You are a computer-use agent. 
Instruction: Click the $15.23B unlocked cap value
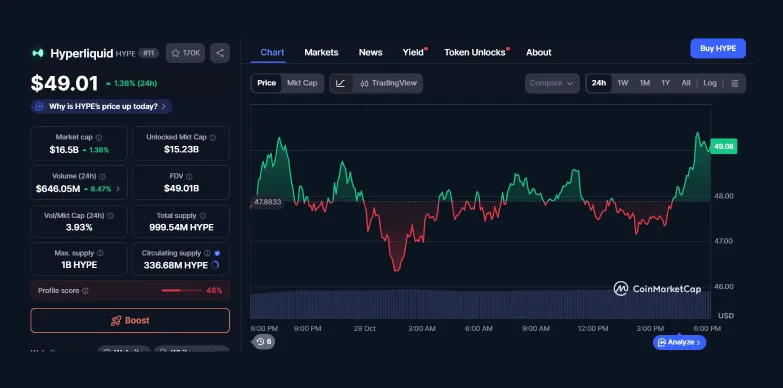181,149
